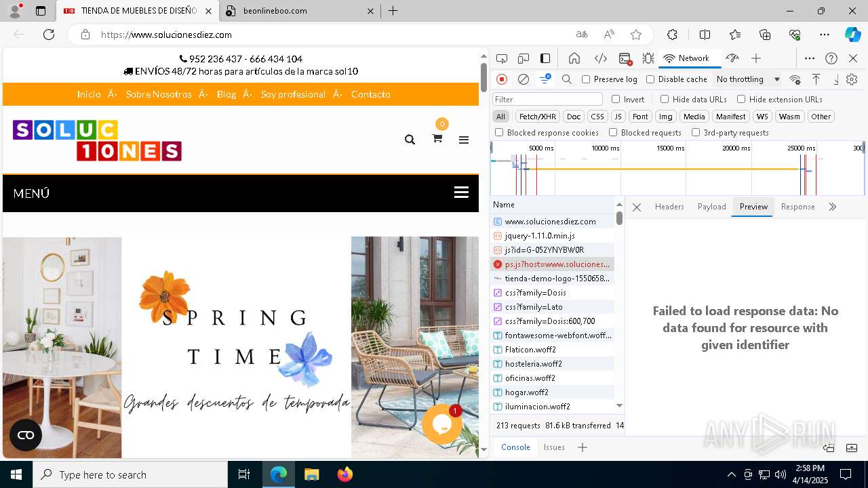
Task: Import HAR file upload arrow
Action: pyautogui.click(x=816, y=79)
